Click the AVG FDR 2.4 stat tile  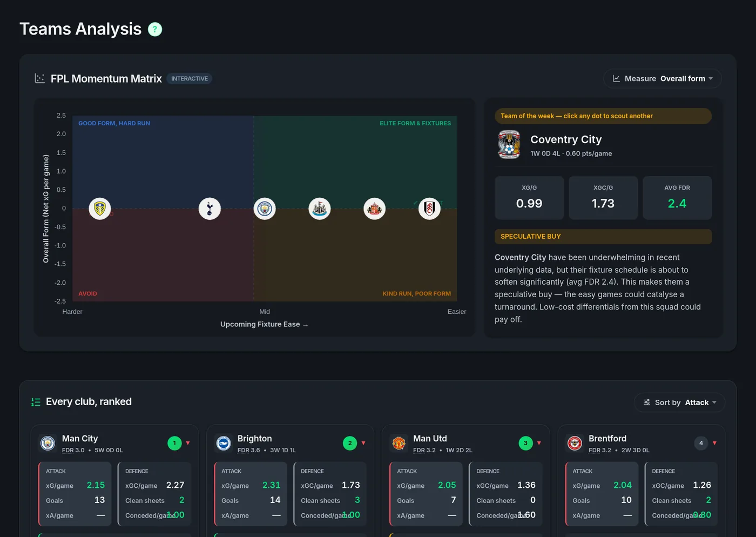677,198
